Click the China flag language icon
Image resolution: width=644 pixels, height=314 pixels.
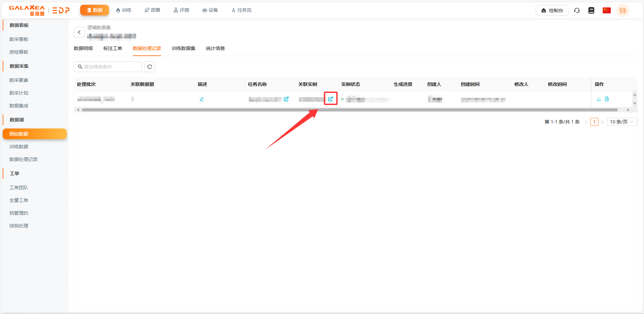[x=606, y=10]
